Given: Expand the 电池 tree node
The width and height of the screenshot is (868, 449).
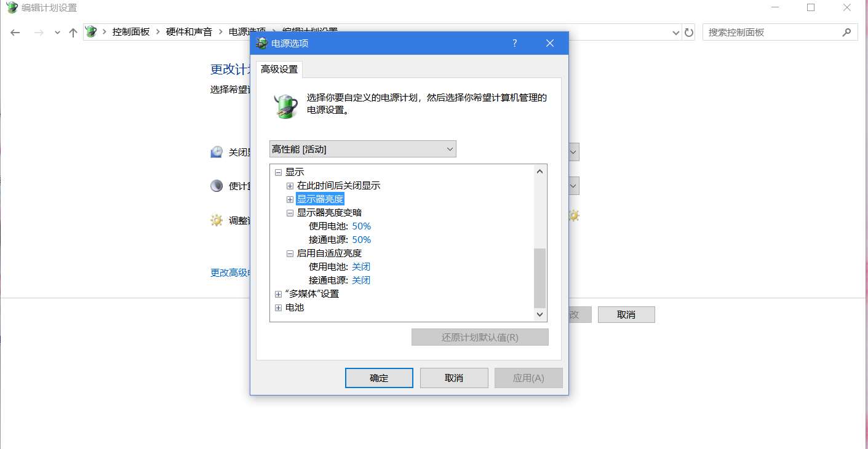Looking at the screenshot, I should point(278,308).
